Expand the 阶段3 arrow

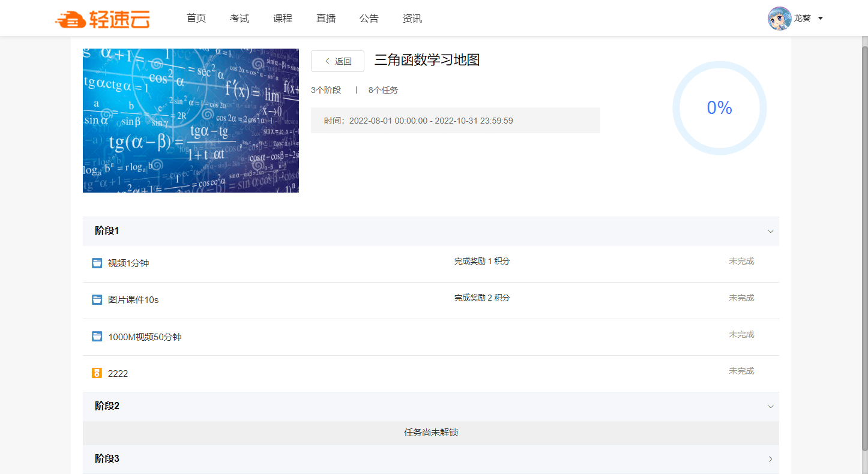tap(771, 460)
